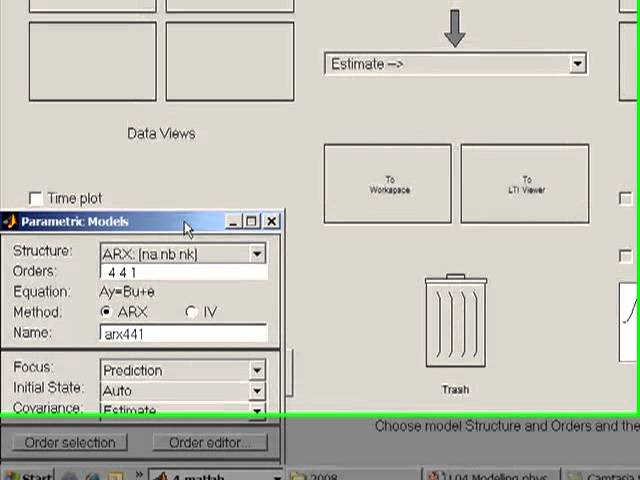Switch to the Camtasia taskbar button
Image resolution: width=640 pixels, height=480 pixels.
(x=602, y=476)
